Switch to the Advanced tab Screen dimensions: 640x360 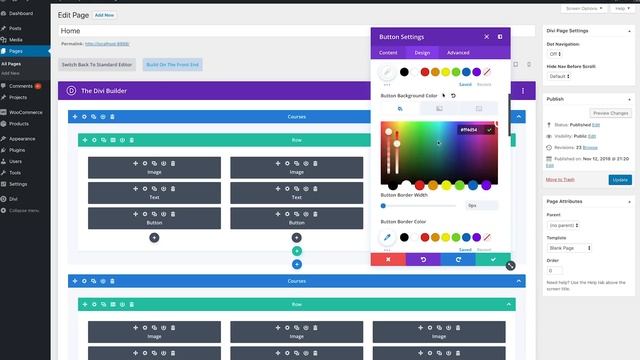pos(458,53)
